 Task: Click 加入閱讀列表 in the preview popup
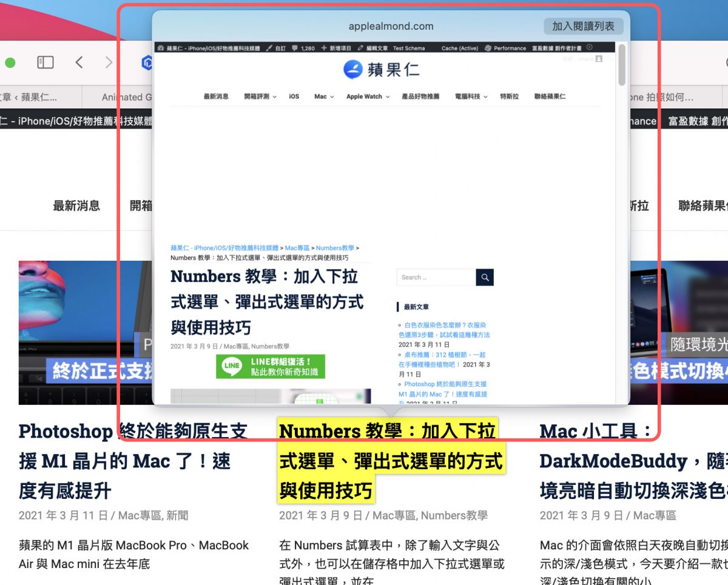coord(583,26)
